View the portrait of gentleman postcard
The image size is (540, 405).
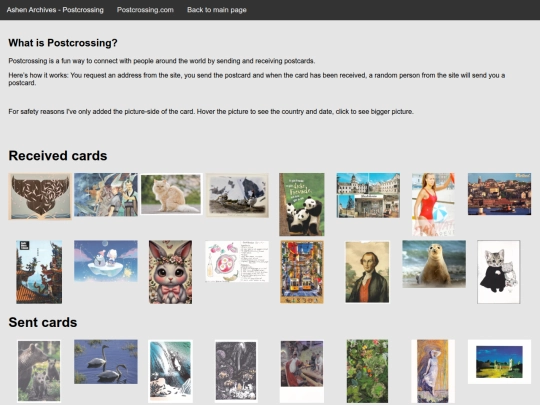367,272
